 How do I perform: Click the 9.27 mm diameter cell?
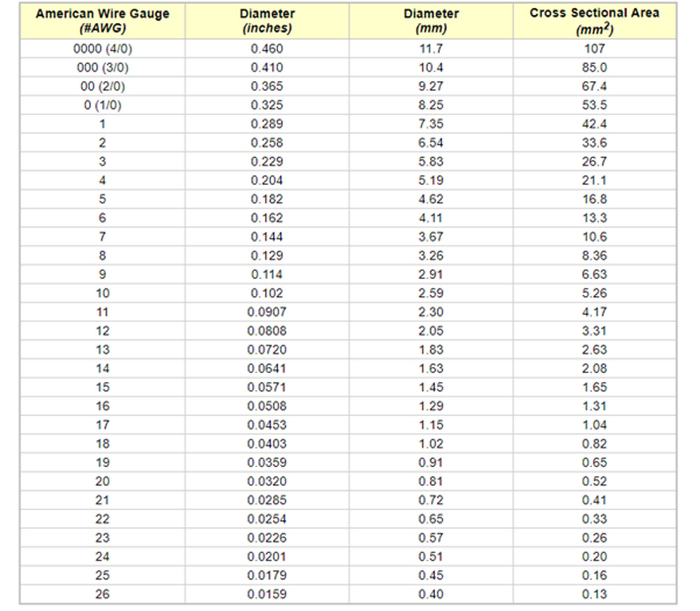431,86
